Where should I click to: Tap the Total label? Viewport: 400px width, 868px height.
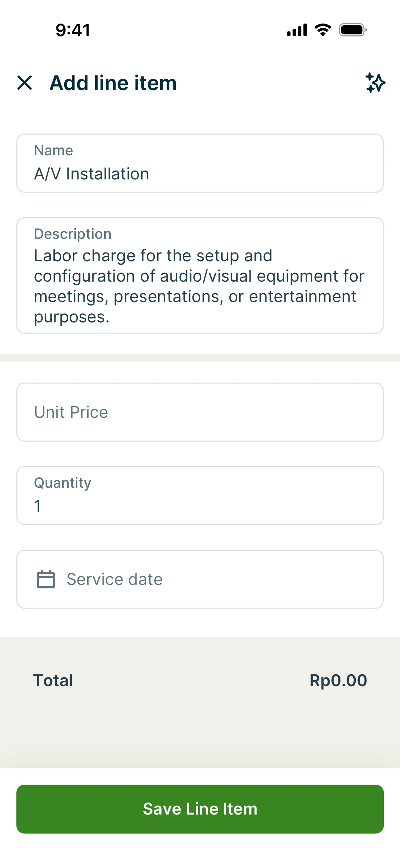(x=53, y=680)
